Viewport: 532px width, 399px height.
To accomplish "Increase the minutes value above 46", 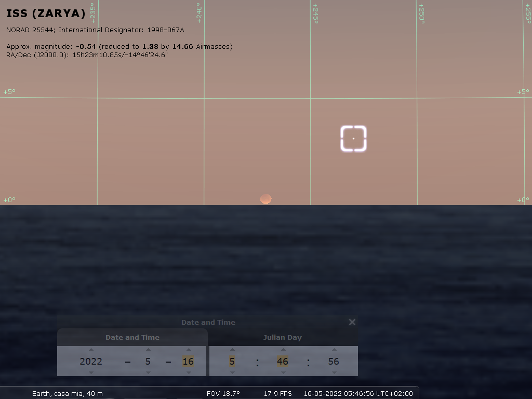I will (x=283, y=350).
